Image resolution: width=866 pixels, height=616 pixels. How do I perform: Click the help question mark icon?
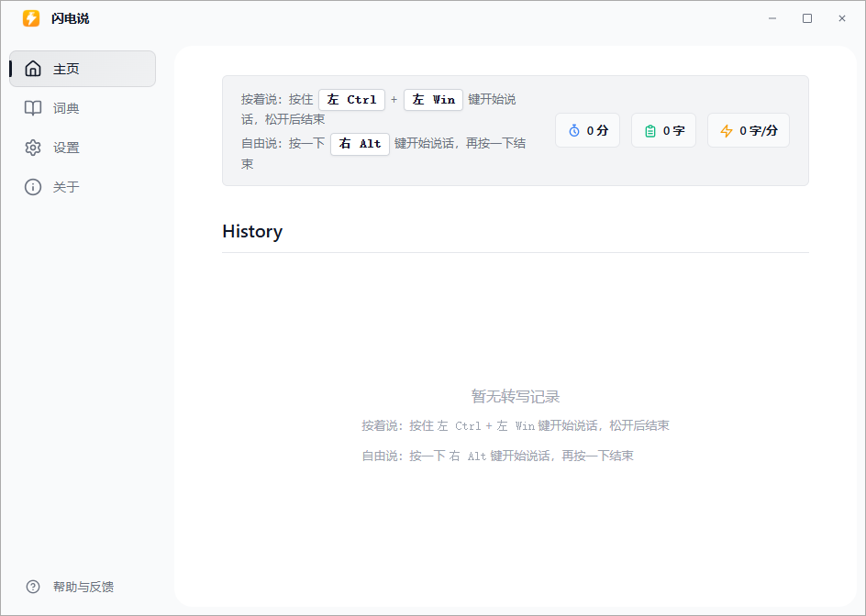pos(33,586)
